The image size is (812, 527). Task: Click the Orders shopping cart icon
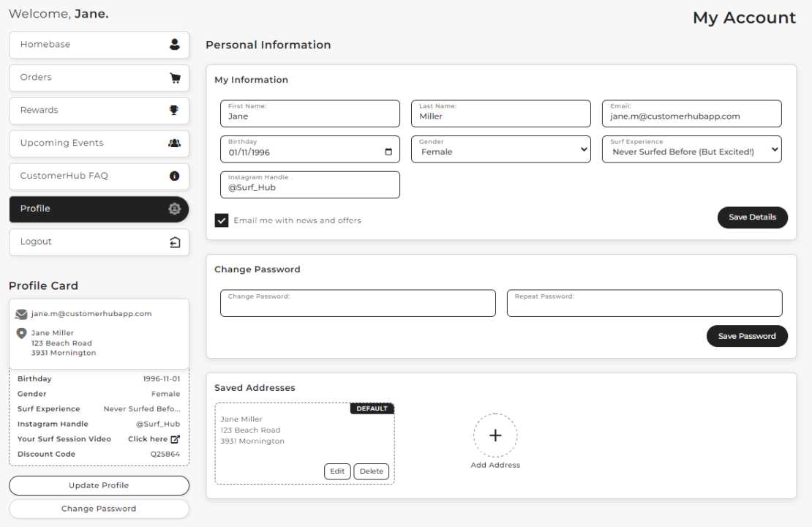174,78
